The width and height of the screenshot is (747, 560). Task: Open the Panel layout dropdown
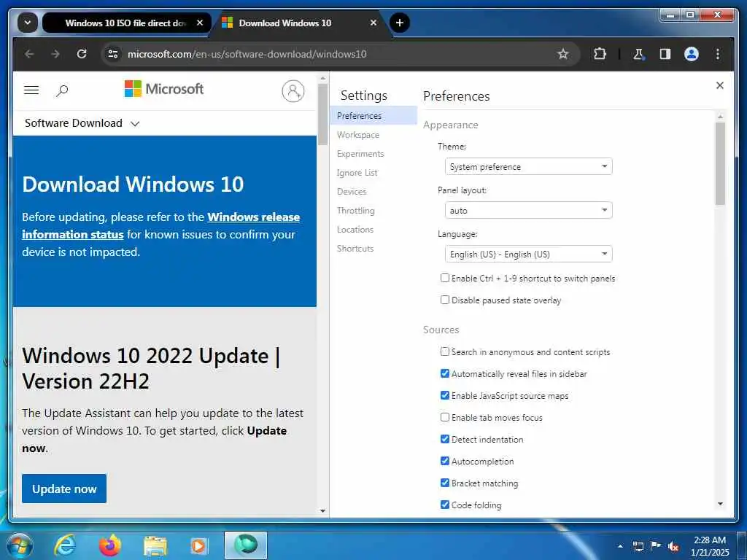(x=528, y=211)
